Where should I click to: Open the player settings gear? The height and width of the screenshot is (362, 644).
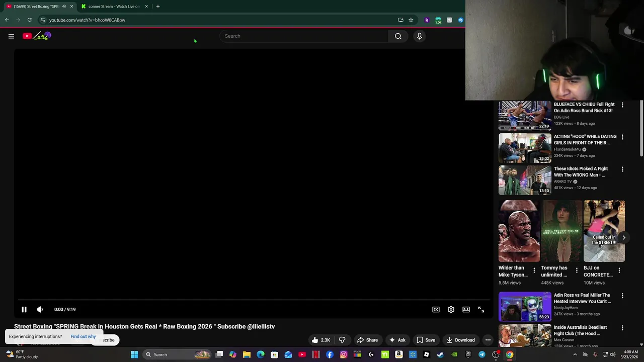tap(451, 309)
